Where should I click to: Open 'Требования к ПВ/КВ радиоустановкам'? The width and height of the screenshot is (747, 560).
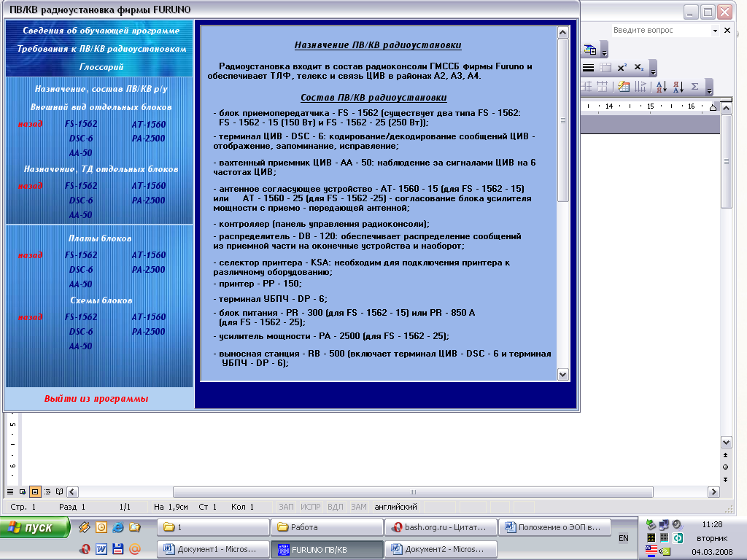pos(101,49)
